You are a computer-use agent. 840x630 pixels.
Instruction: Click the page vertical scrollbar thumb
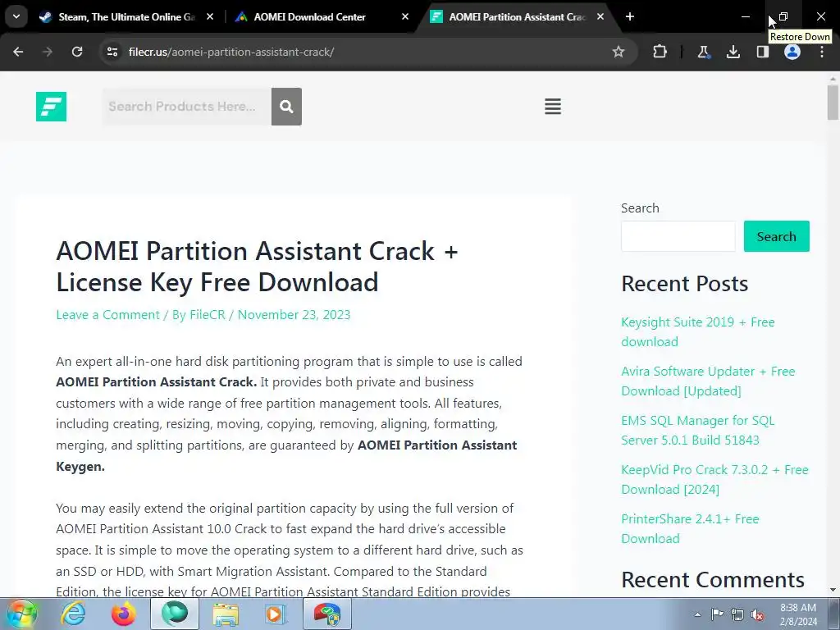833,103
